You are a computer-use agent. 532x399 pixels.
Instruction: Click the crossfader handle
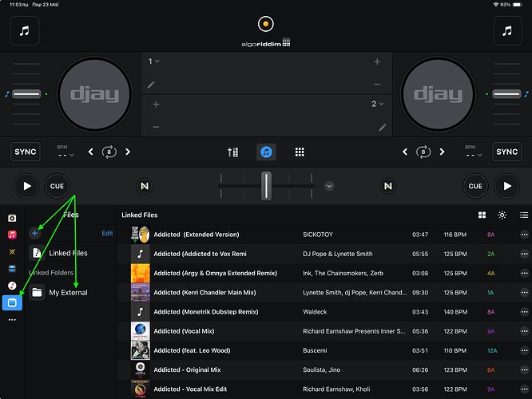coord(266,186)
